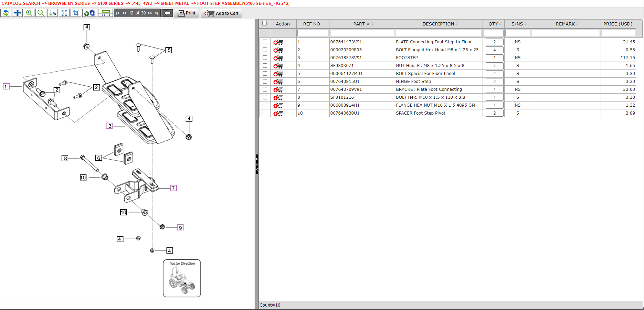This screenshot has width=644, height=310.
Task: Open 5100 SERIES in the breadcrumb
Action: point(110,3)
